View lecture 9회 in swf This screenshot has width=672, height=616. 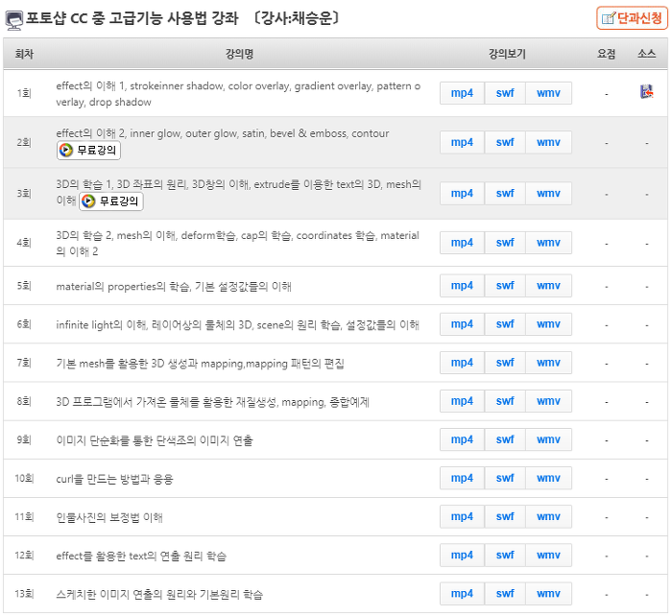(505, 440)
